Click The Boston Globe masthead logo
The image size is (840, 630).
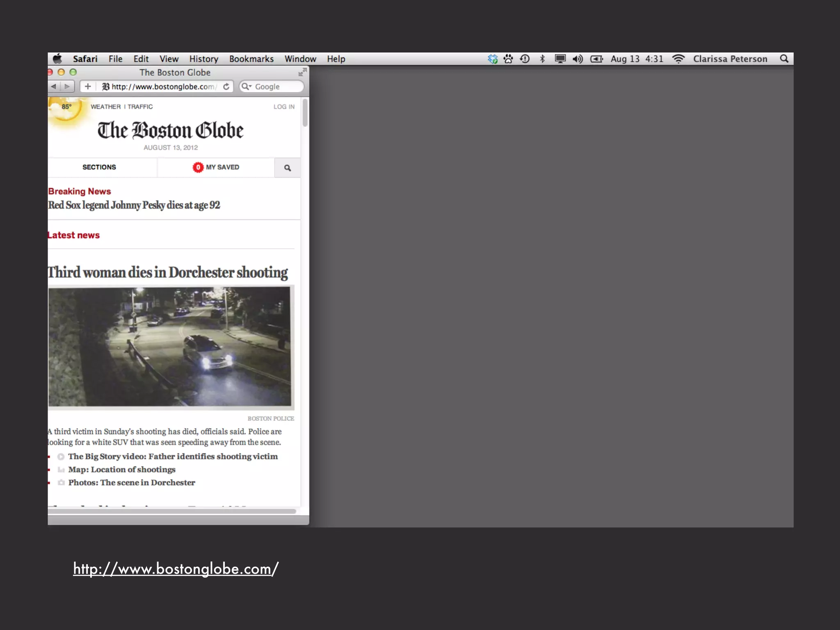click(171, 130)
